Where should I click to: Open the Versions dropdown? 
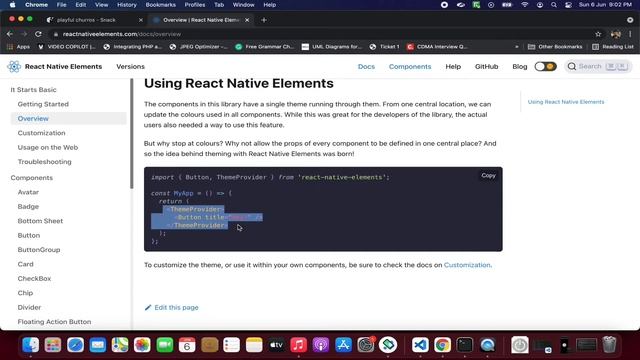pyautogui.click(x=130, y=67)
